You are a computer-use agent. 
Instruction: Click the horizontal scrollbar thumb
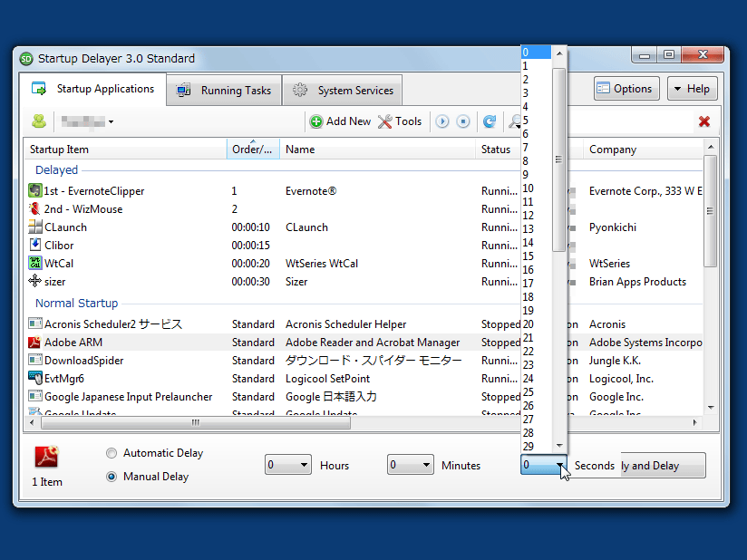point(196,422)
